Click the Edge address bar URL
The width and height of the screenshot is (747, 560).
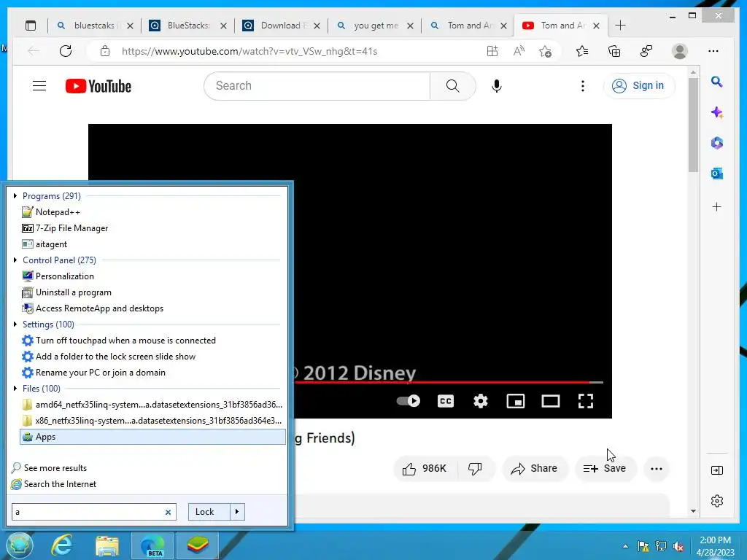(x=249, y=51)
